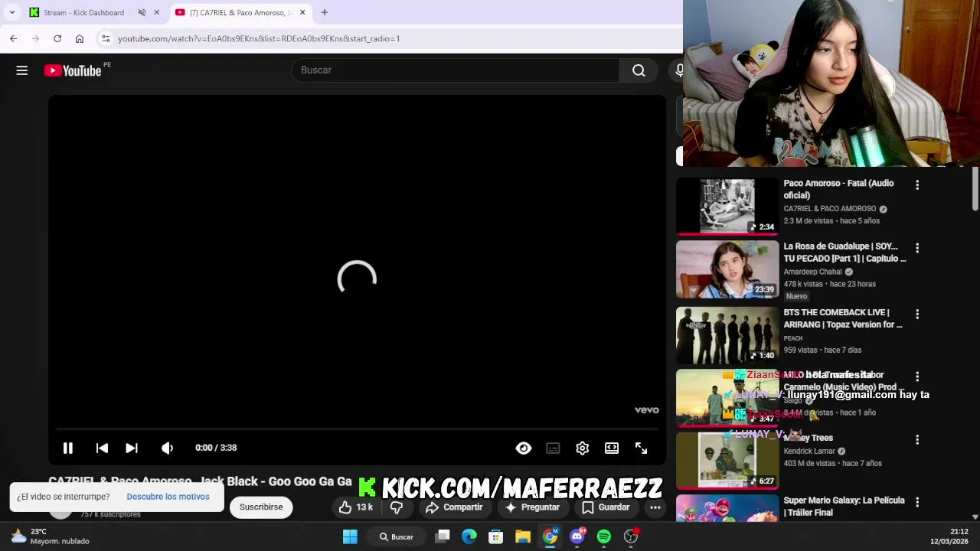Open BTS THE COMEBACK LIVE title link
The width and height of the screenshot is (980, 551).
point(843,318)
